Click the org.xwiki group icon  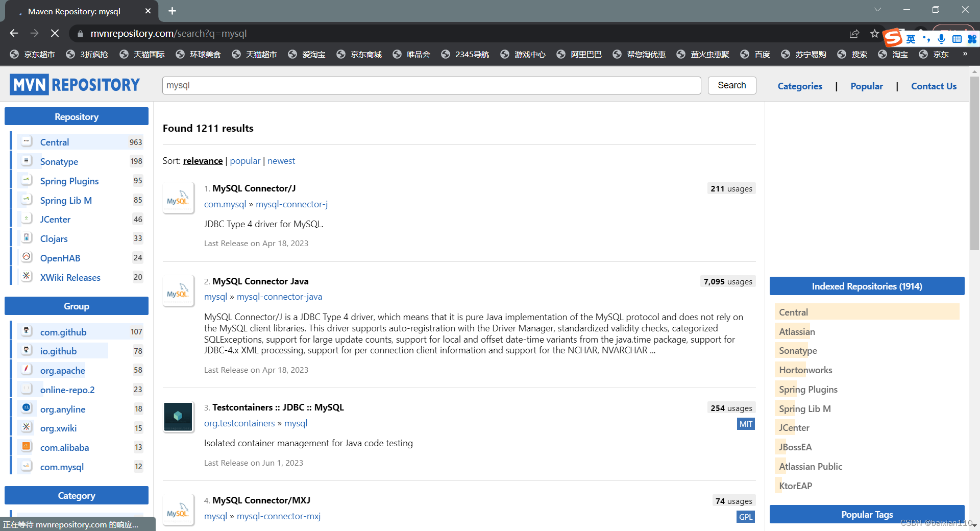point(27,427)
